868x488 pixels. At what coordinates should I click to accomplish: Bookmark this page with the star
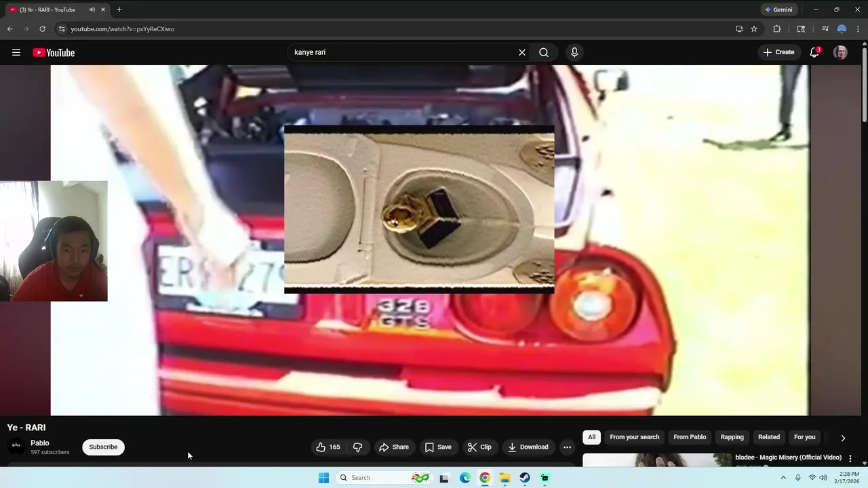click(754, 29)
